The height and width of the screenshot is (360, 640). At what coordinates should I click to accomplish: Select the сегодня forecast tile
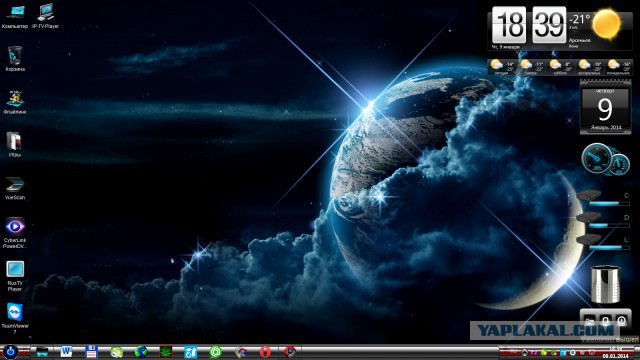pyautogui.click(x=502, y=67)
